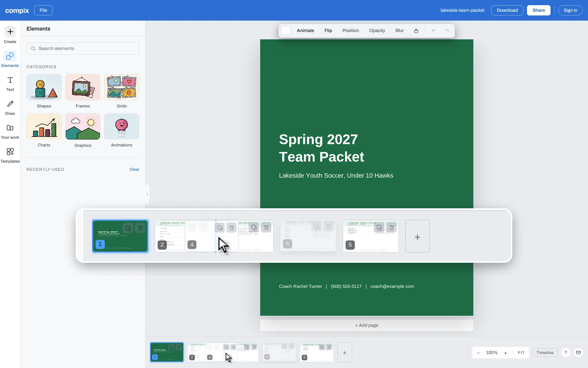Image resolution: width=588 pixels, height=368 pixels.
Task: Open the Frames category
Action: 83,91
